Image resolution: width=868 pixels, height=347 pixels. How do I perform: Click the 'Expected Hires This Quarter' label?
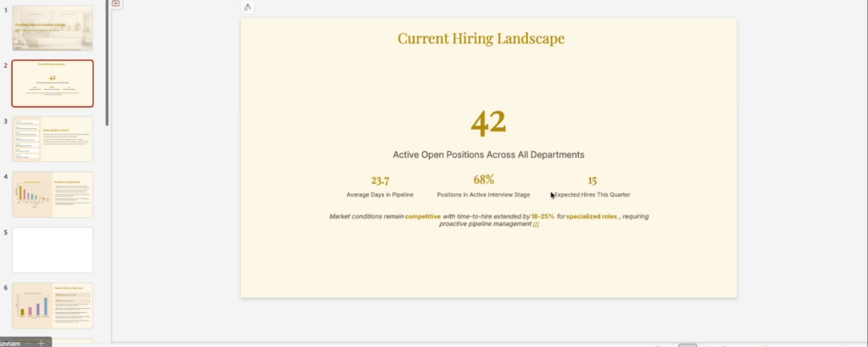coord(593,194)
